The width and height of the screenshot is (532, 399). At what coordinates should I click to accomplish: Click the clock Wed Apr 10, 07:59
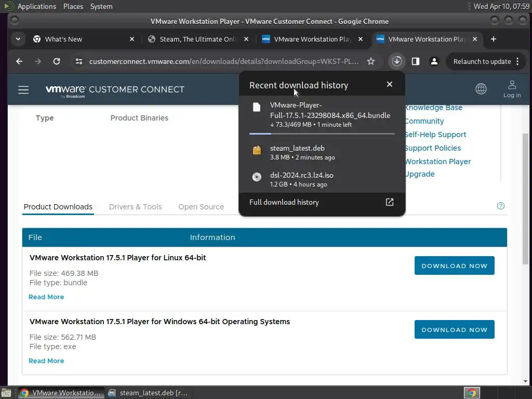pyautogui.click(x=501, y=6)
